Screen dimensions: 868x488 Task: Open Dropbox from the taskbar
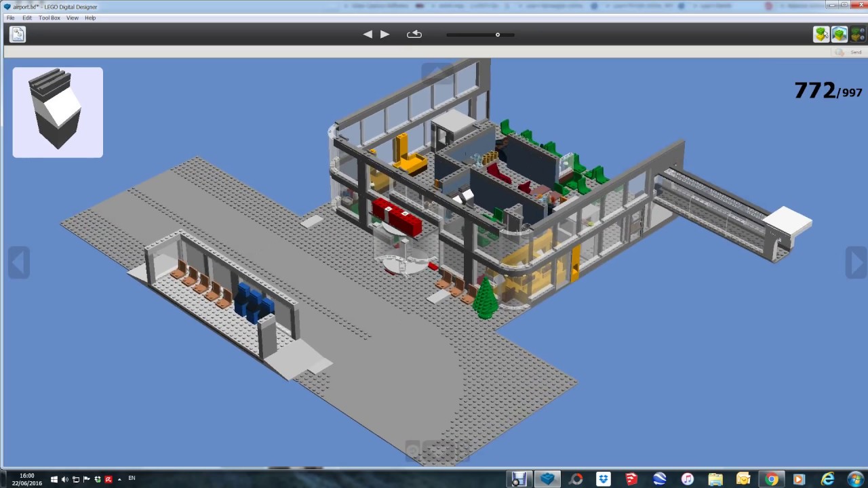pos(603,479)
